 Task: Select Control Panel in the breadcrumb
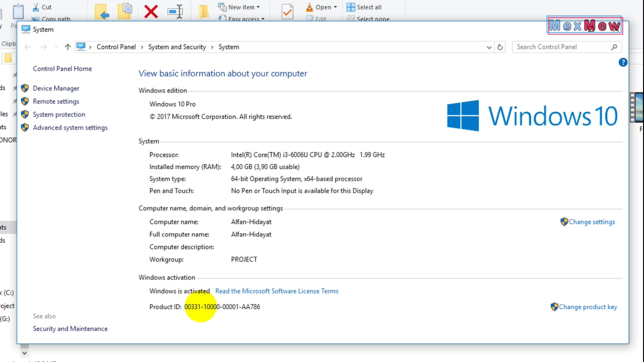(x=116, y=47)
